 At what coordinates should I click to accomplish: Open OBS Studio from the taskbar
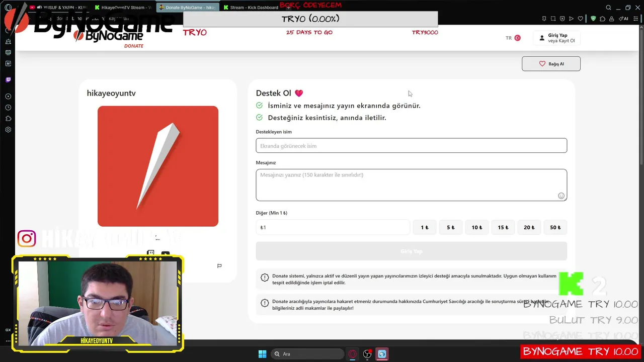point(367,354)
